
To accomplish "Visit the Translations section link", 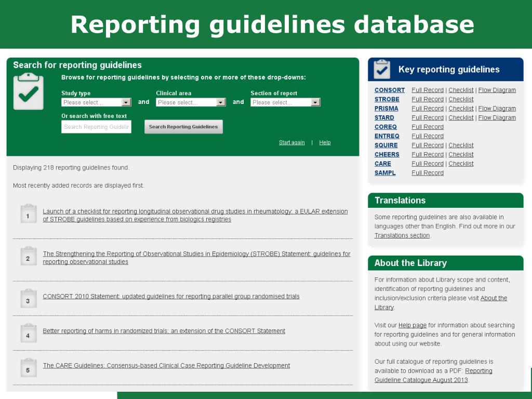I will pyautogui.click(x=402, y=235).
